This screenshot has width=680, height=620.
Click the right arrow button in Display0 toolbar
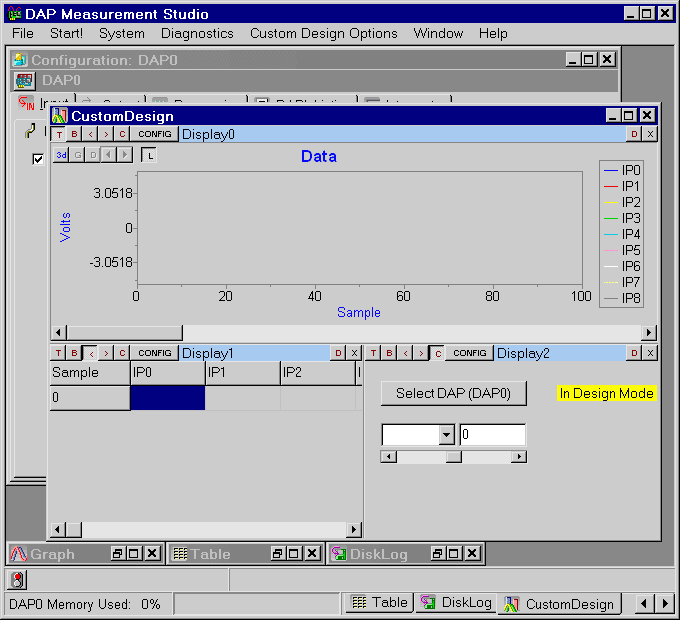tap(106, 134)
